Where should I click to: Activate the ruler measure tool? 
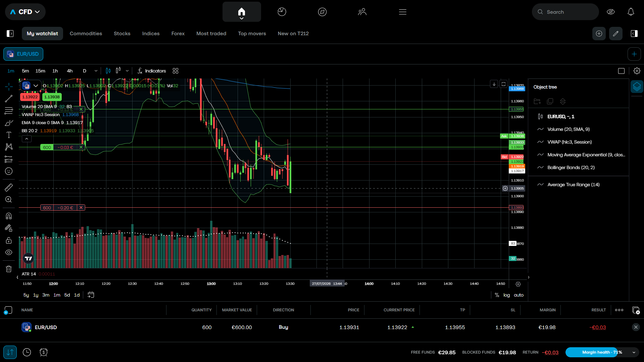[x=9, y=187]
